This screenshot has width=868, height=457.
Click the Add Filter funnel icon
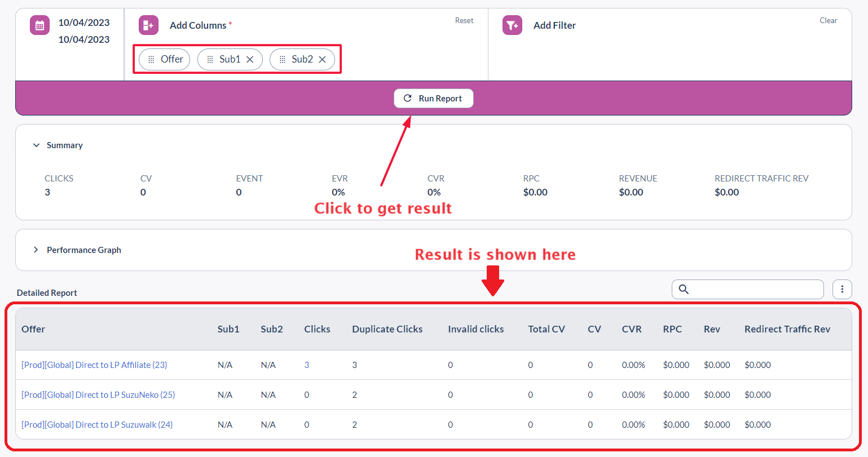(x=512, y=25)
